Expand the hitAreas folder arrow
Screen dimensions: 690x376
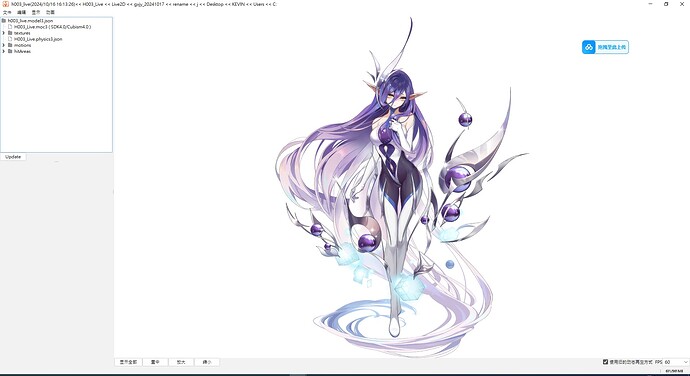(x=4, y=51)
